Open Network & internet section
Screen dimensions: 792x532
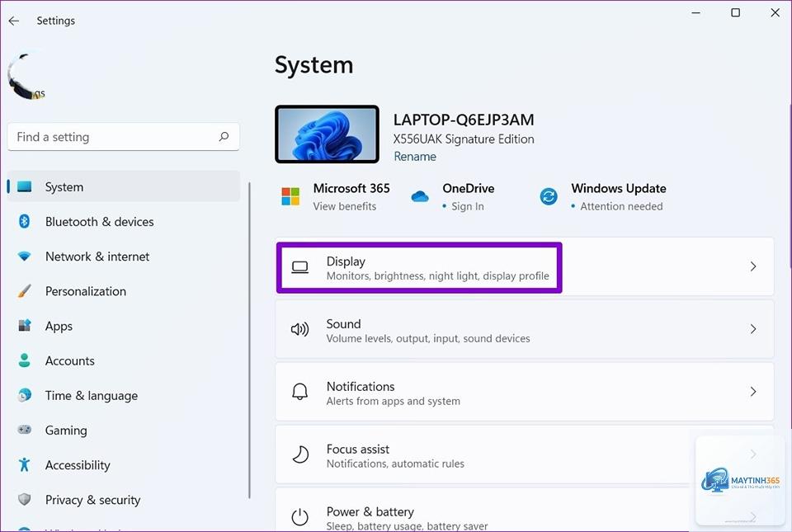coord(124,257)
